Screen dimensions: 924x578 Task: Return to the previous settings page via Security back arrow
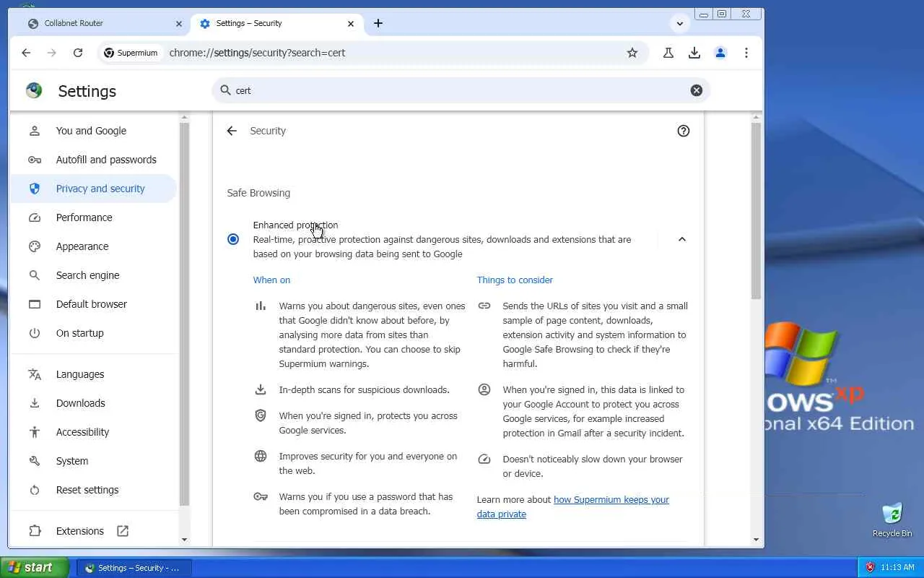point(232,131)
